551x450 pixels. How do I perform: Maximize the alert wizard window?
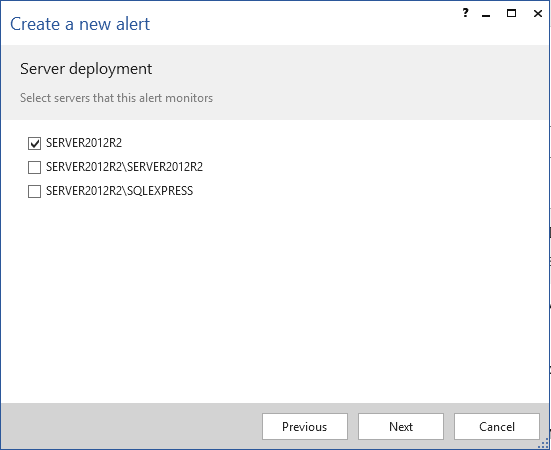[511, 13]
